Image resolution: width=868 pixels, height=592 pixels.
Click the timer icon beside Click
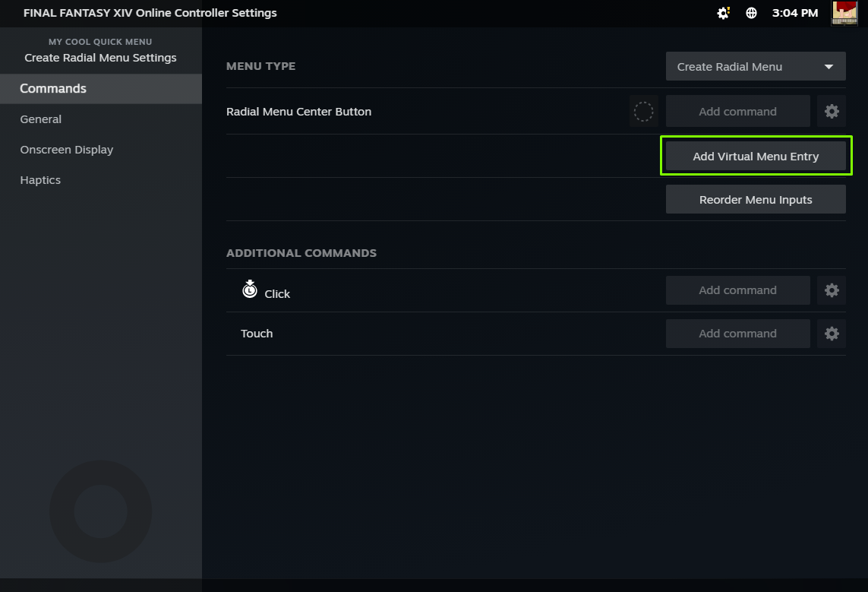(x=250, y=289)
